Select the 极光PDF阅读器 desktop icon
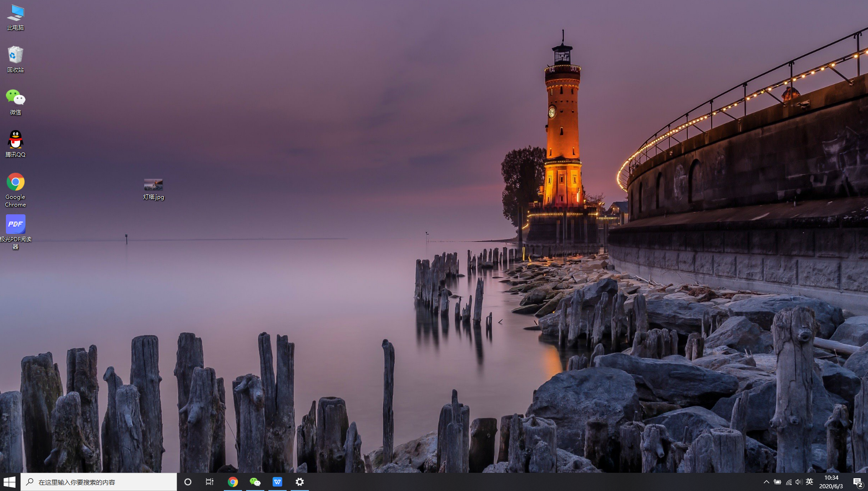Screen dimensions: 868x491 click(15, 232)
